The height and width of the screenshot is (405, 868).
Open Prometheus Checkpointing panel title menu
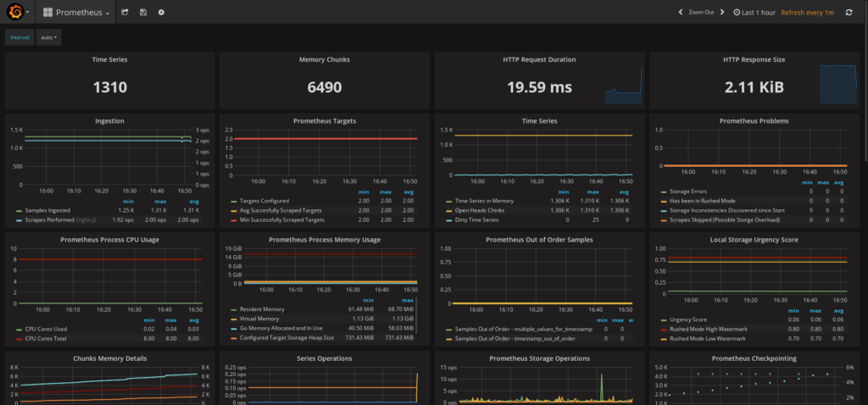pyautogui.click(x=754, y=358)
